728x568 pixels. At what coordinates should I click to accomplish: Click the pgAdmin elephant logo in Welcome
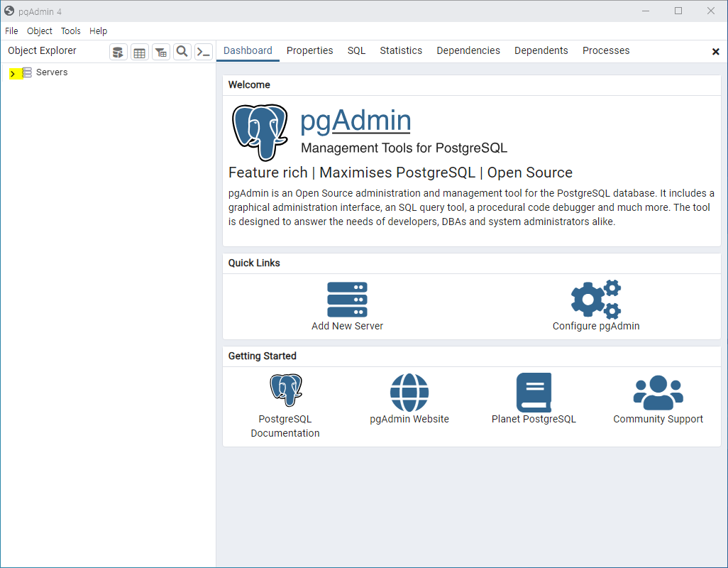[x=260, y=132]
